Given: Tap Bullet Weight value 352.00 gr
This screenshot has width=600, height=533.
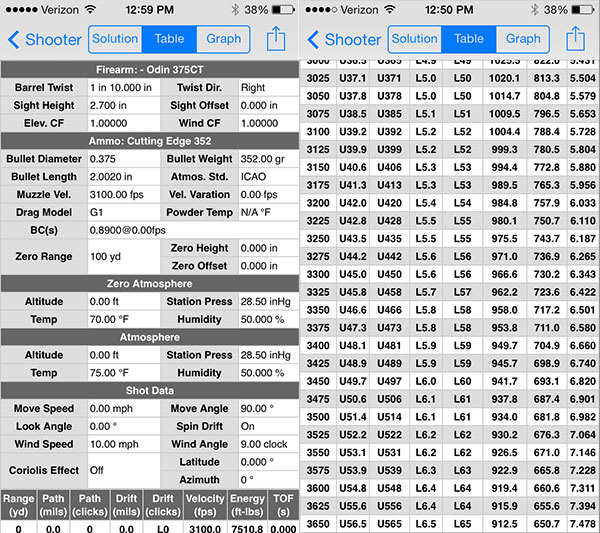Looking at the screenshot, I should (x=268, y=159).
